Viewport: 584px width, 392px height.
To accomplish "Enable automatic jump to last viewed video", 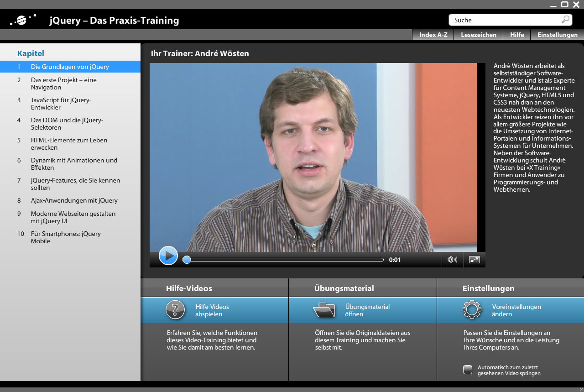I will (x=468, y=370).
